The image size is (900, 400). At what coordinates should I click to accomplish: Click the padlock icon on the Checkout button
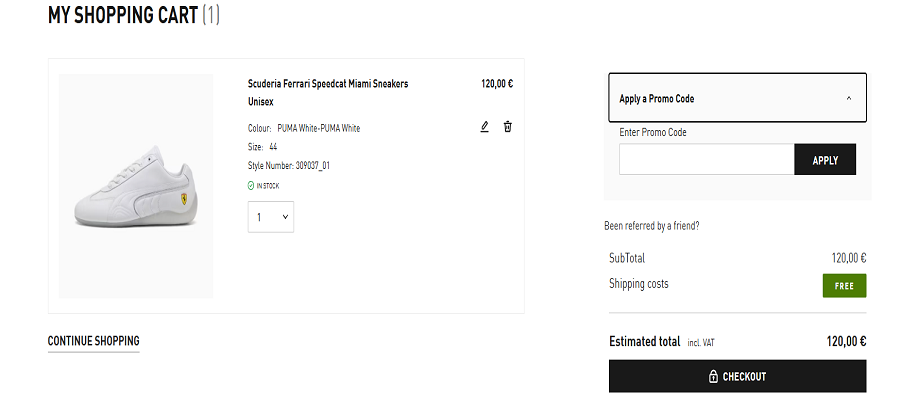[713, 377]
